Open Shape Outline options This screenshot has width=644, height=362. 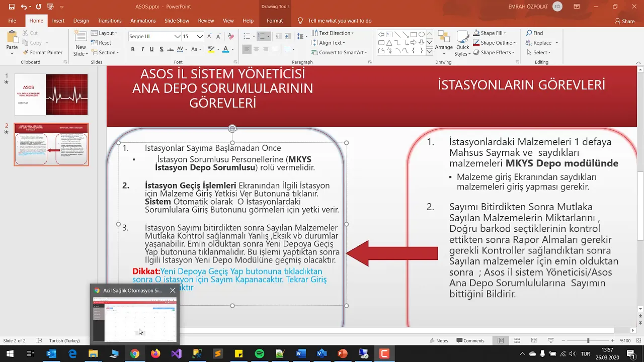coord(495,43)
